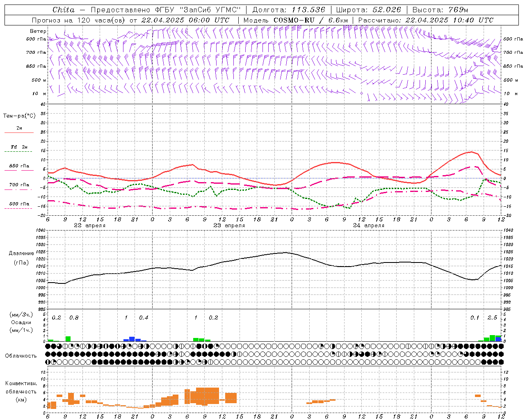The height and width of the screenshot is (420, 525).
Task: Click the "(мм/3ч.)" precipitation unit label
Action: 21,315
